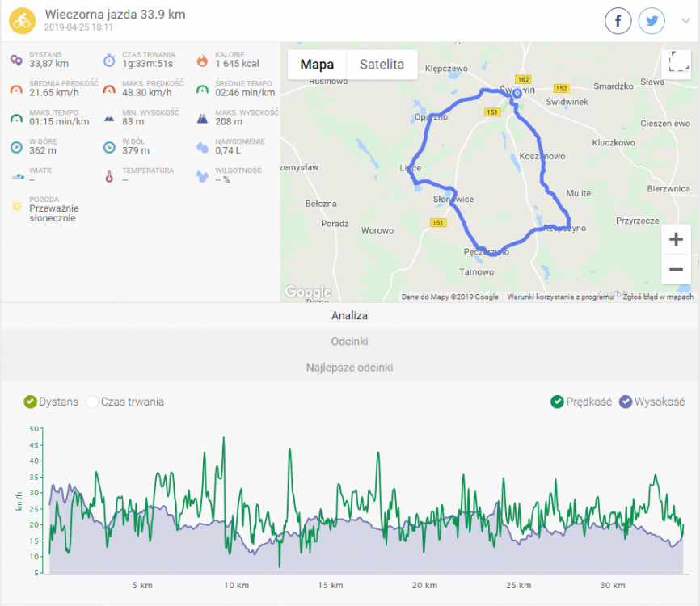
Task: Switch map to Satelita view
Action: [382, 65]
